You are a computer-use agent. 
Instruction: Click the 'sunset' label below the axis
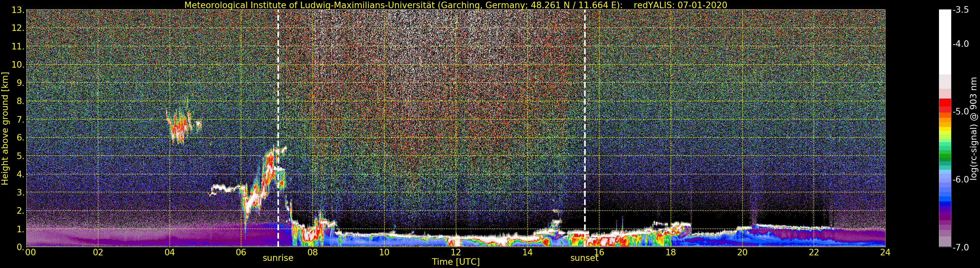[x=584, y=258]
